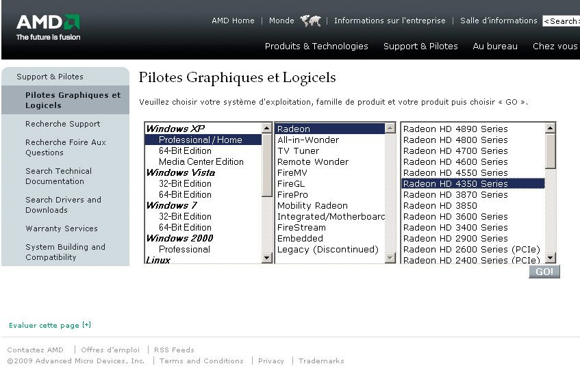Open Contactez AMD footer link
The width and height of the screenshot is (580, 392).
35,350
